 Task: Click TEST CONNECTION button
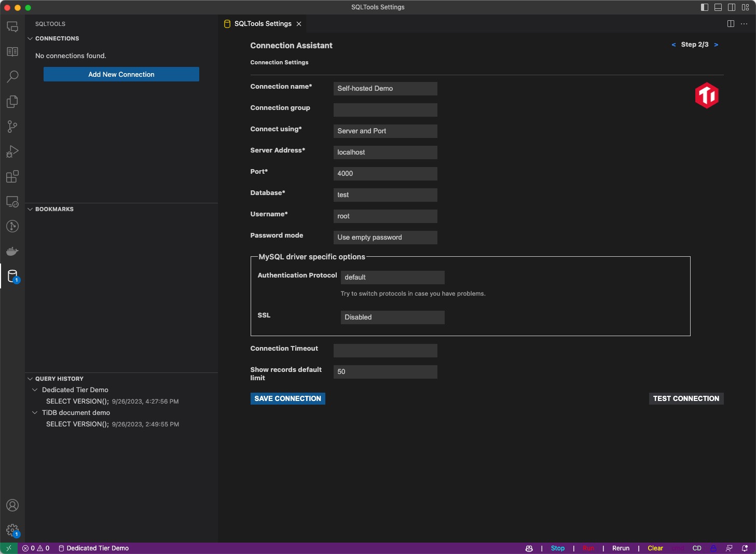686,398
